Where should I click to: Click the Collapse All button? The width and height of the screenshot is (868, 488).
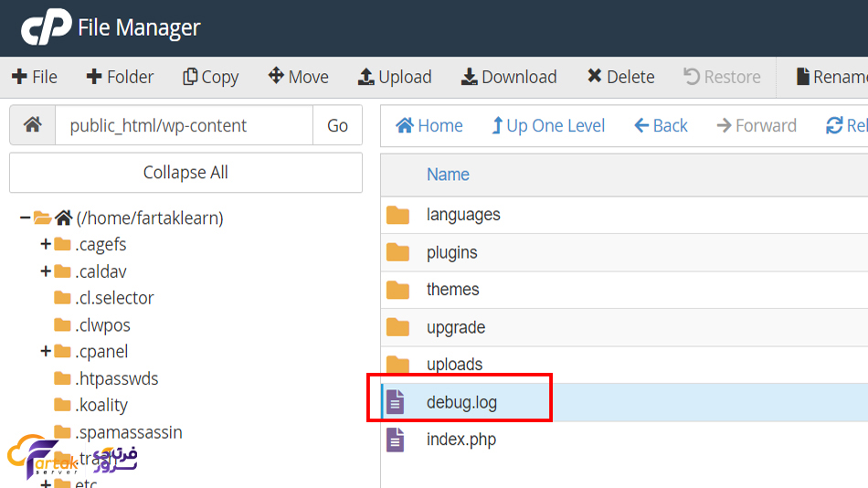[x=185, y=173]
